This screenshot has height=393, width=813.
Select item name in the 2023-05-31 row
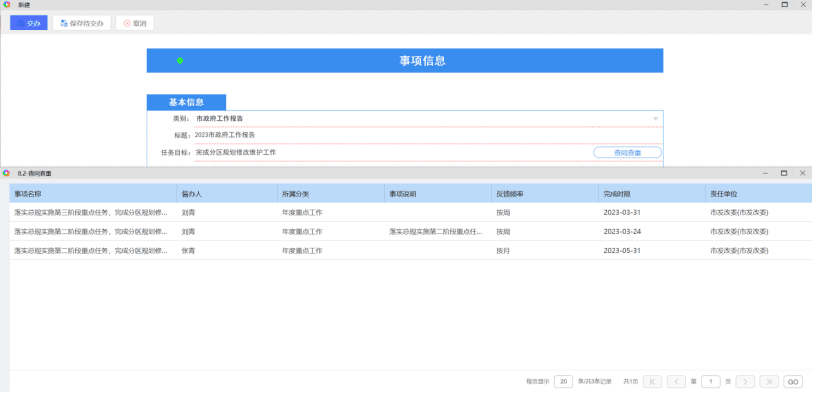coord(91,250)
